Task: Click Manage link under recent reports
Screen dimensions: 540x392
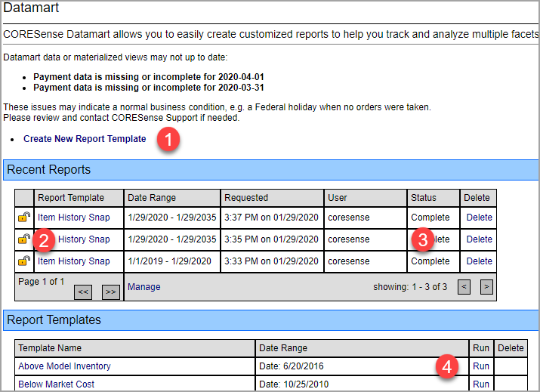Action: [x=143, y=287]
